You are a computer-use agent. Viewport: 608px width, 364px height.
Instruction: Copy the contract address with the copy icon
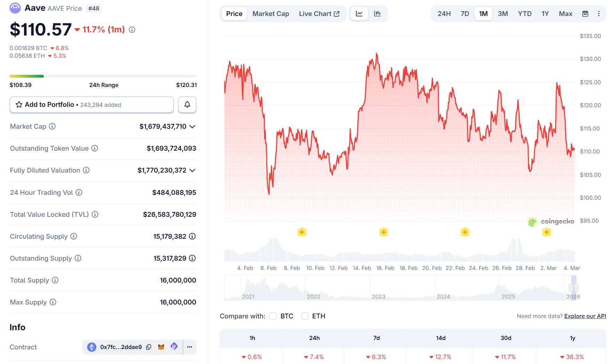pyautogui.click(x=149, y=347)
